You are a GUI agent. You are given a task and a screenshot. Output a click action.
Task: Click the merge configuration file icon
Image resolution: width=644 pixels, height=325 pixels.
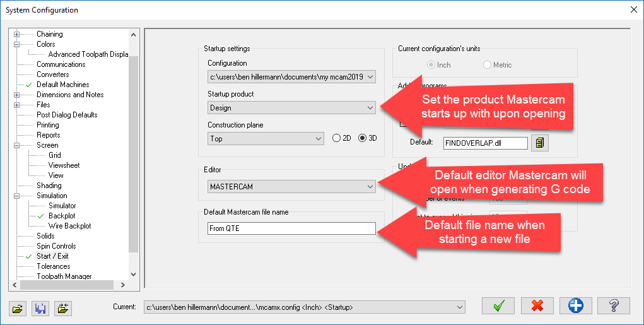click(63, 308)
